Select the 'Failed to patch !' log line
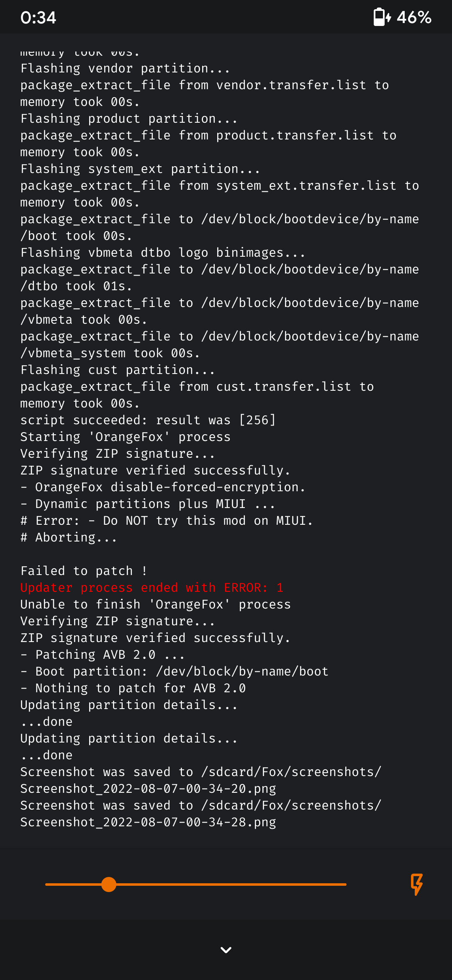This screenshot has height=980, width=452. (84, 571)
